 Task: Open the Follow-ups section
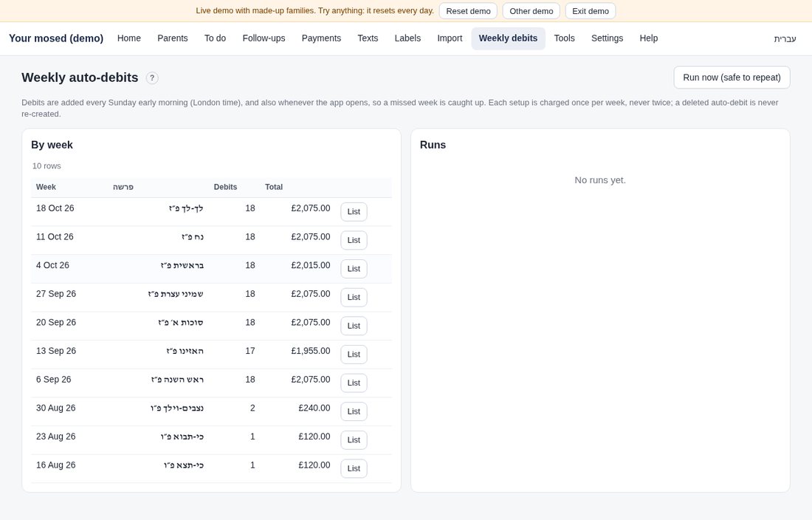[x=264, y=38]
